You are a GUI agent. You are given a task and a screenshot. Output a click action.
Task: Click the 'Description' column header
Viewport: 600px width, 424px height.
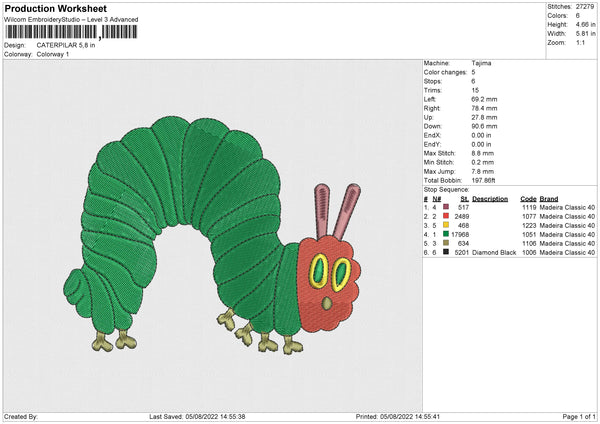[490, 199]
